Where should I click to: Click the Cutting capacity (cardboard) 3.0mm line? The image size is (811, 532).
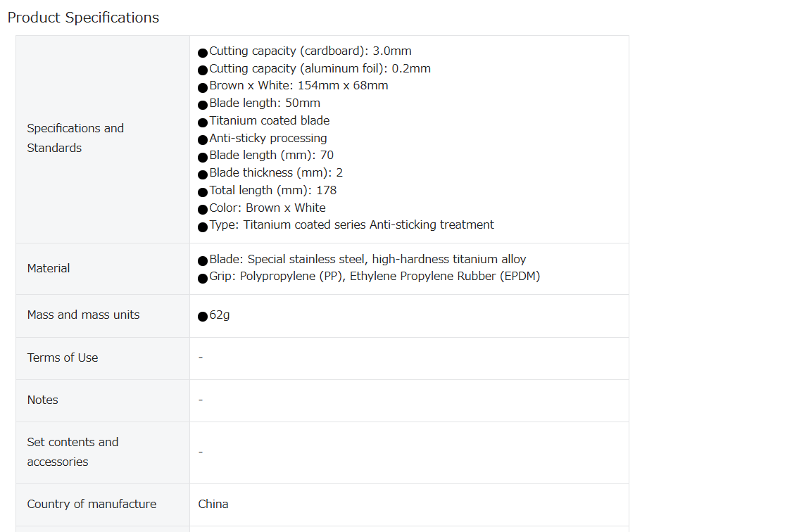tap(305, 51)
